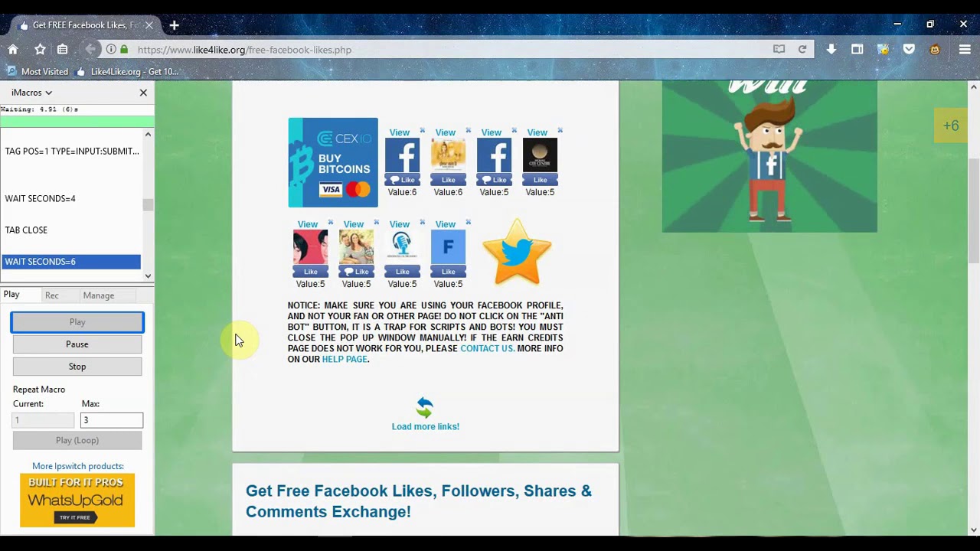Open the Greasemonkey monkey icon

[935, 49]
